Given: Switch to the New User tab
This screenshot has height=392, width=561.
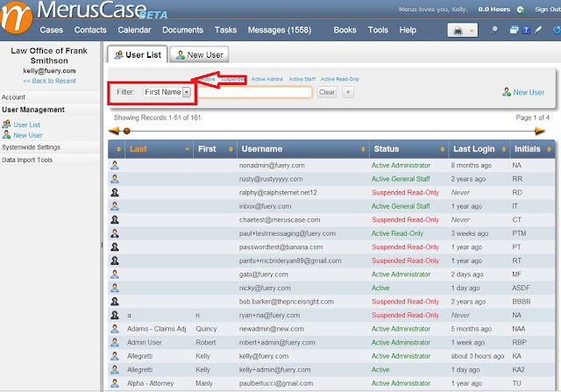Looking at the screenshot, I should [x=199, y=54].
